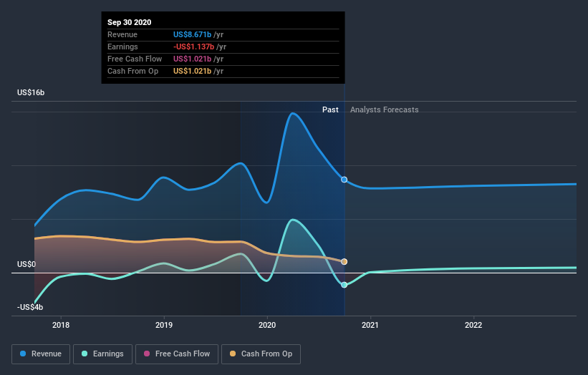Screen dimensions: 588x375
Task: Click the -US$4b y-axis label
Action: [x=30, y=307]
